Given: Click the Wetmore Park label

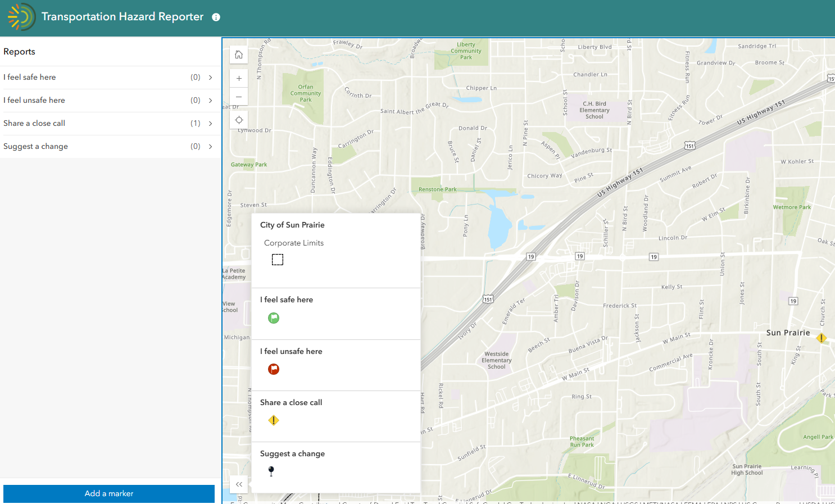Looking at the screenshot, I should pyautogui.click(x=792, y=207).
